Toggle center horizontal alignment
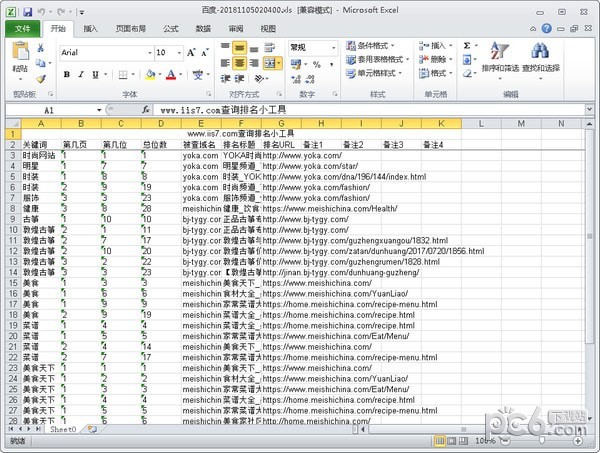This screenshot has width=600, height=453. click(239, 62)
